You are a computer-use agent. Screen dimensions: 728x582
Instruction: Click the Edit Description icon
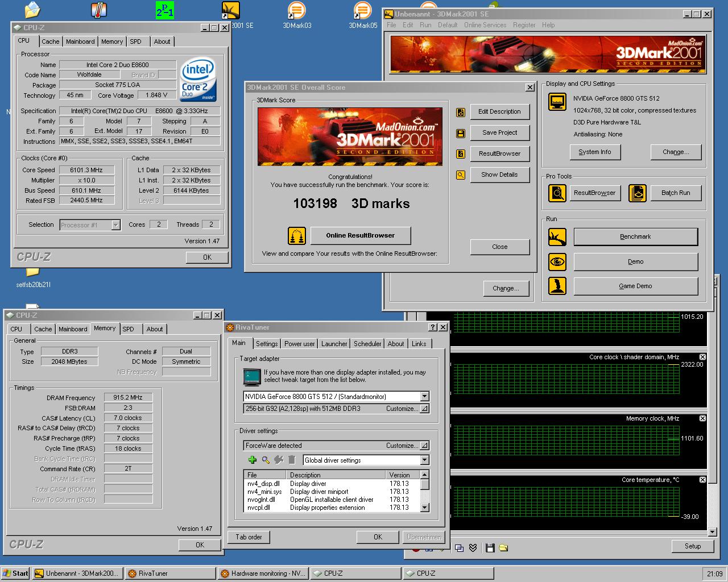click(x=461, y=112)
